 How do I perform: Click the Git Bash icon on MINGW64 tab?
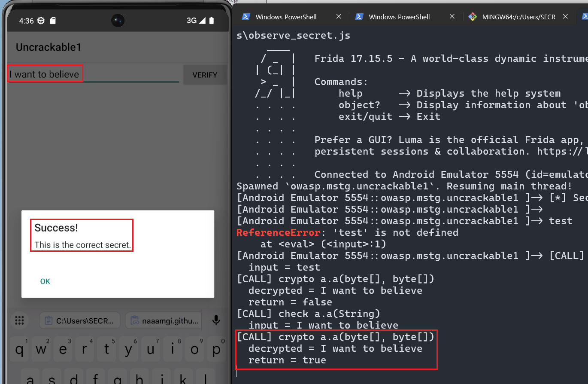(473, 17)
